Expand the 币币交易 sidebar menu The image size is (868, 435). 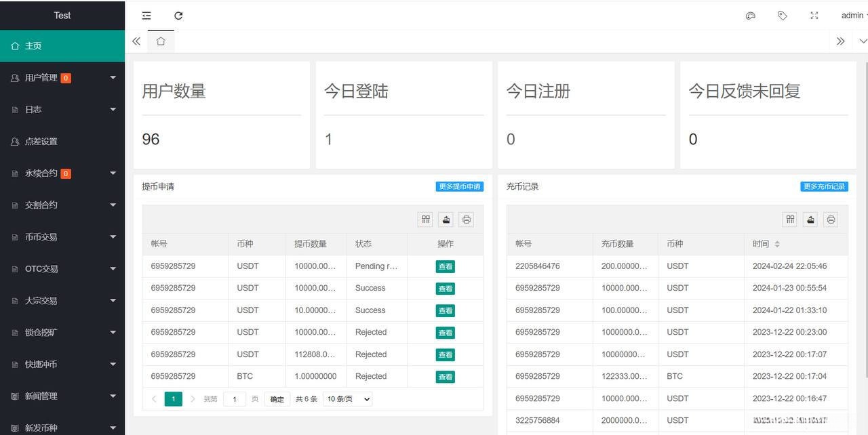pyautogui.click(x=62, y=237)
